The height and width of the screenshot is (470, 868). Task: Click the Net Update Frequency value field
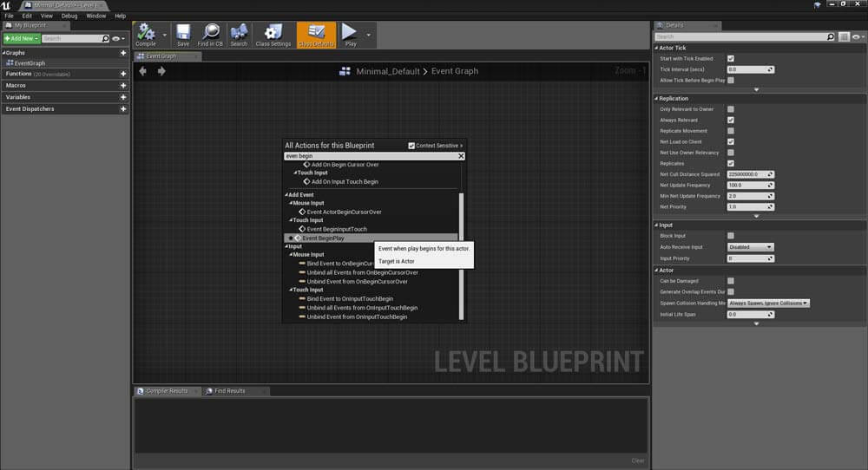point(750,186)
